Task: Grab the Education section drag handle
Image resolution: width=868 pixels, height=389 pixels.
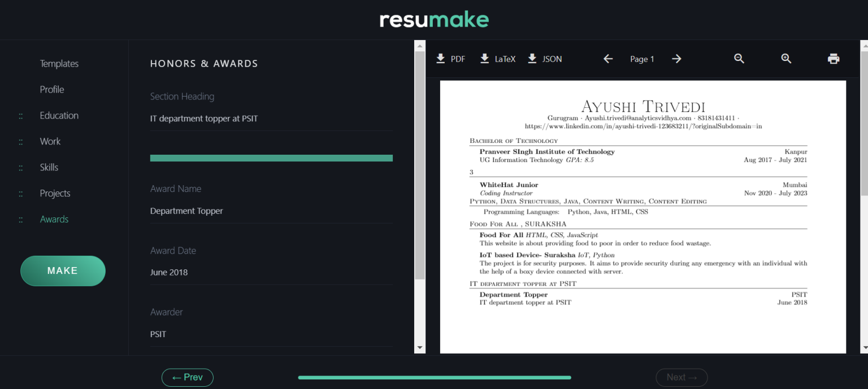Action: (x=21, y=116)
